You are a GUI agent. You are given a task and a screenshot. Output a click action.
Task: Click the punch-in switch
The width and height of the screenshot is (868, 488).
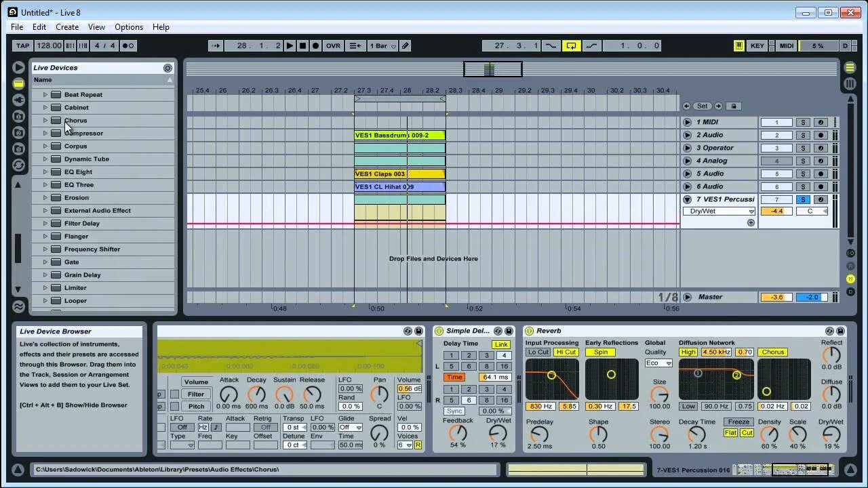click(551, 45)
